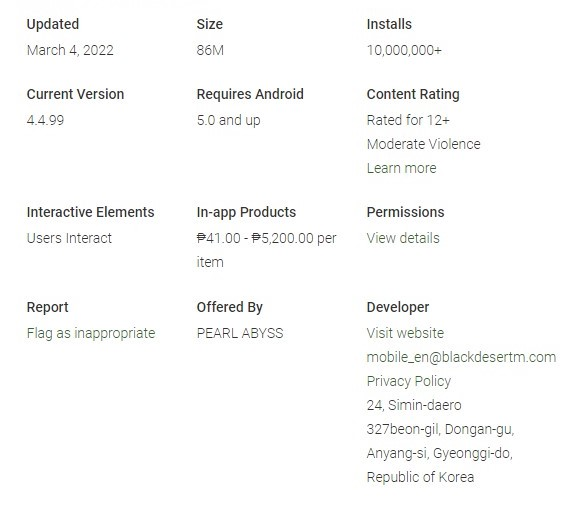Open the developer's Visit website link
The width and height of the screenshot is (585, 516).
(405, 333)
